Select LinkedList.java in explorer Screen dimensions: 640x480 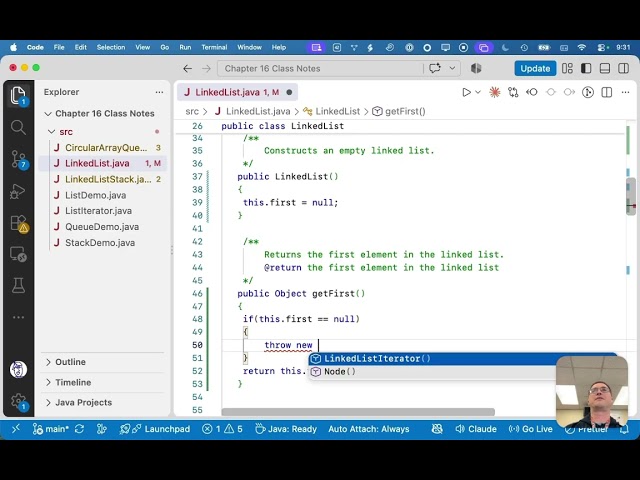(102, 163)
